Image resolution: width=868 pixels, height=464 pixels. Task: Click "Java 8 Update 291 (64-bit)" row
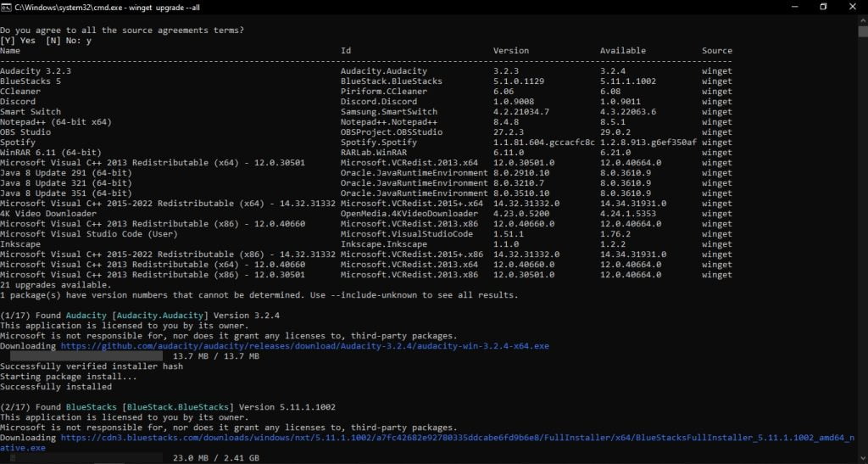click(66, 173)
